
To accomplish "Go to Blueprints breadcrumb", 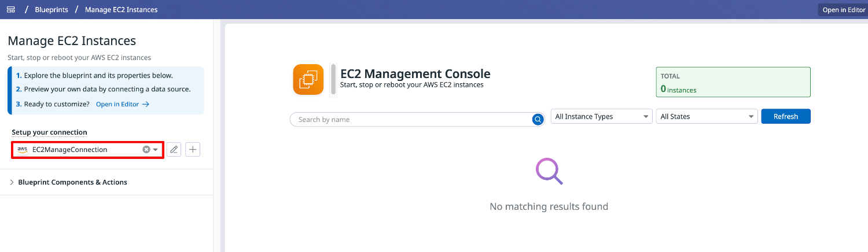I will pos(51,9).
